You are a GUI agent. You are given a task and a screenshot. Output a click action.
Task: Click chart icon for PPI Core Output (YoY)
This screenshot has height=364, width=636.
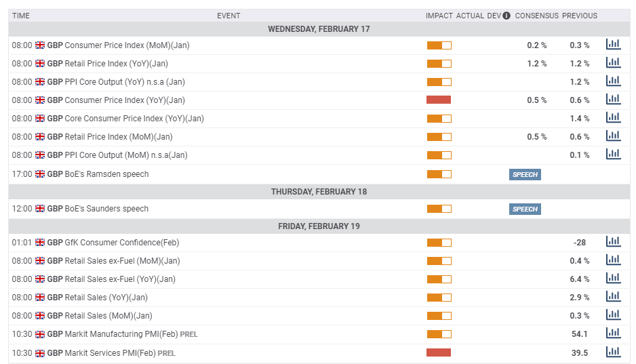pyautogui.click(x=613, y=81)
